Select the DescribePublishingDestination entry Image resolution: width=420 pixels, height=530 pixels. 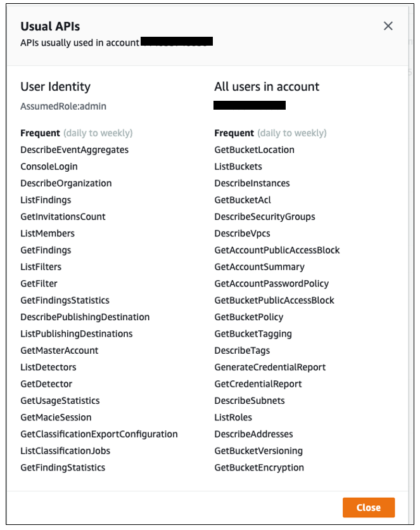click(86, 316)
